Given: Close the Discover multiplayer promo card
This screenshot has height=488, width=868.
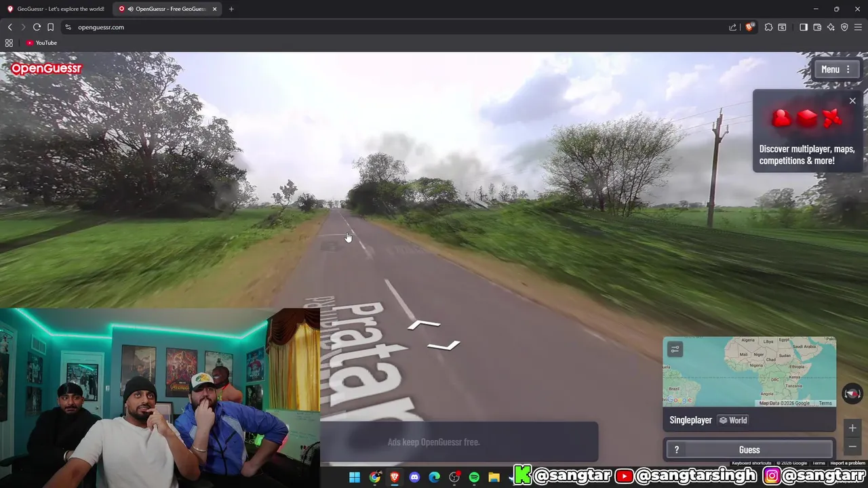Looking at the screenshot, I should click(852, 101).
